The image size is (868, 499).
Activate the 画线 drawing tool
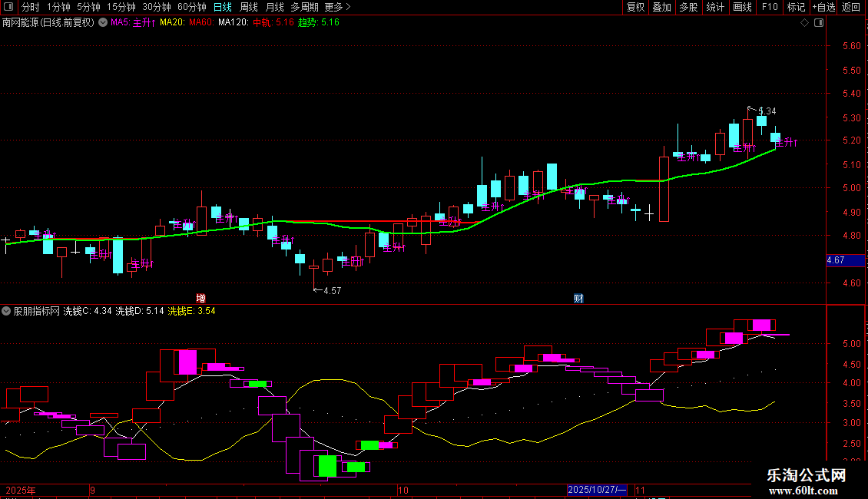pos(742,7)
